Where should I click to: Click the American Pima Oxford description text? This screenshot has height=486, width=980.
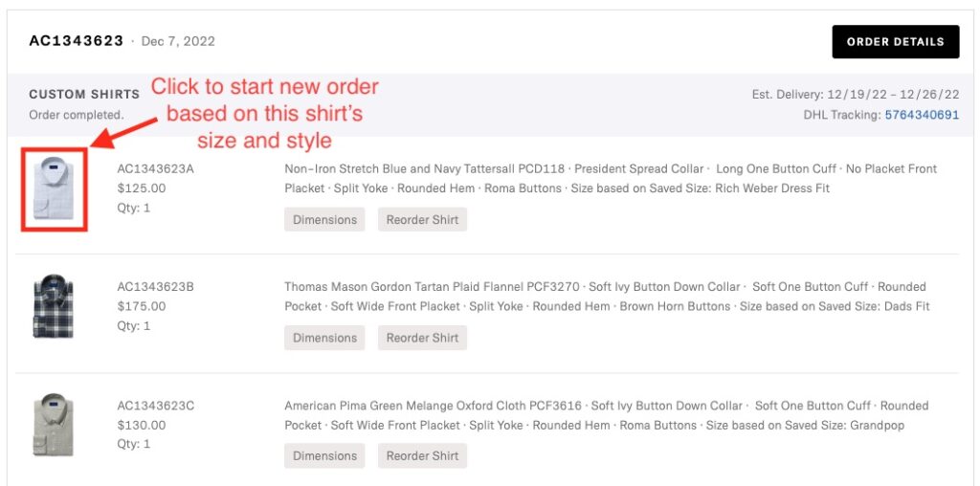(x=606, y=415)
